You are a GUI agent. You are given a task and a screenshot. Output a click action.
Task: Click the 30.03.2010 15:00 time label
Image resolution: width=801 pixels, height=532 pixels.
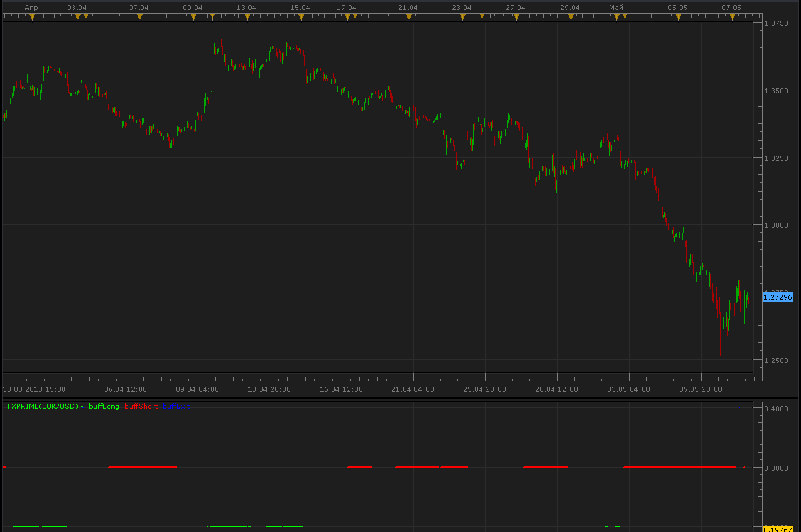point(34,389)
